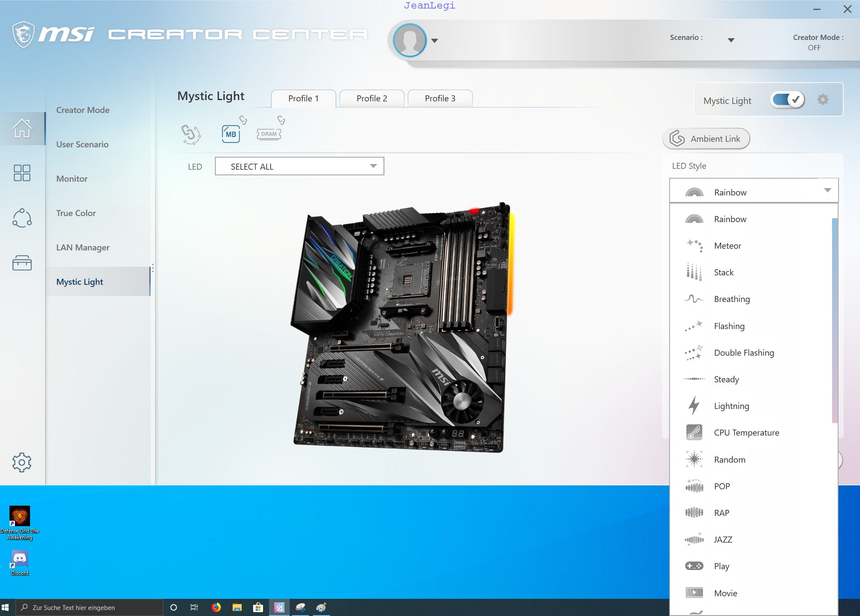Click the LED style list scrollbar
Screen dimensions: 860x616
[834, 320]
